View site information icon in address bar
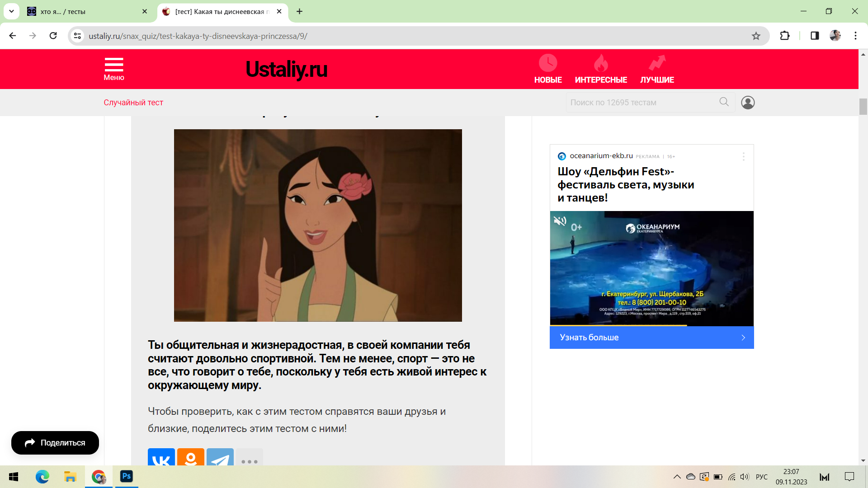The height and width of the screenshot is (488, 868). tap(78, 36)
